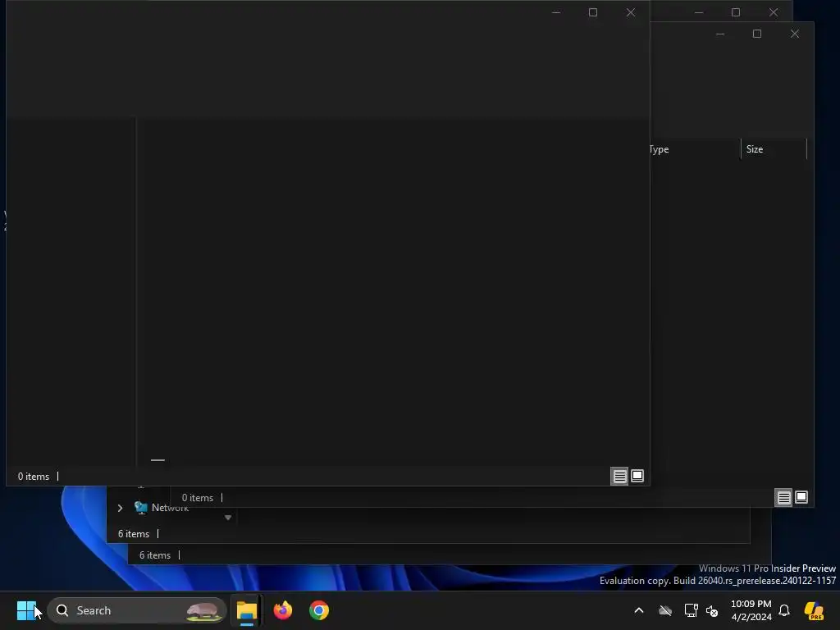
Task: Click "6 items" status in the rearmost window
Action: point(155,555)
